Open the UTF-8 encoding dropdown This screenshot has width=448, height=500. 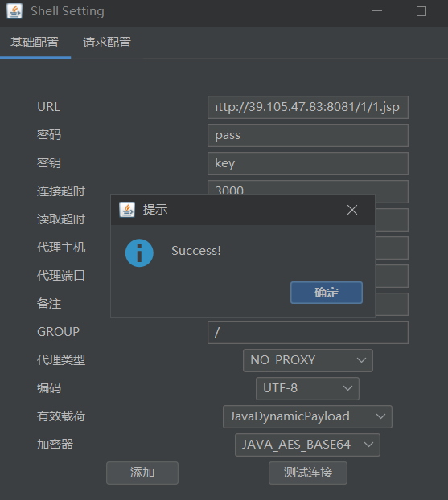(x=307, y=388)
